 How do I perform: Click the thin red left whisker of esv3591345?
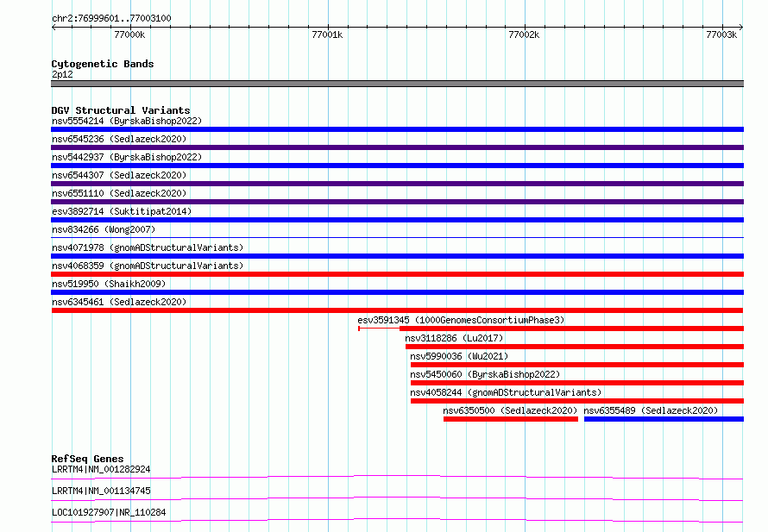click(x=379, y=329)
